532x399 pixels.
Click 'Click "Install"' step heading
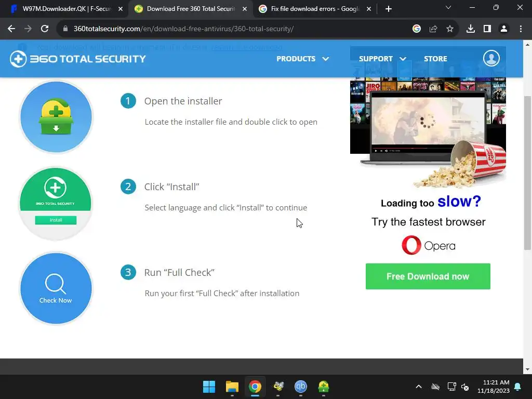click(x=171, y=187)
